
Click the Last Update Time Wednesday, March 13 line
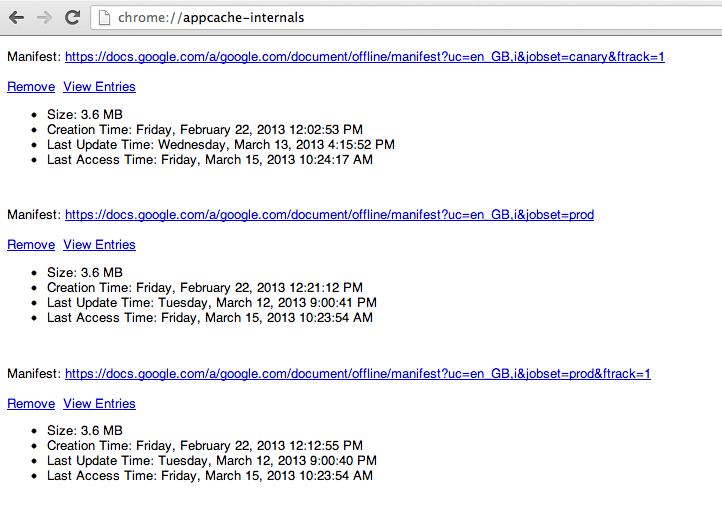click(220, 145)
